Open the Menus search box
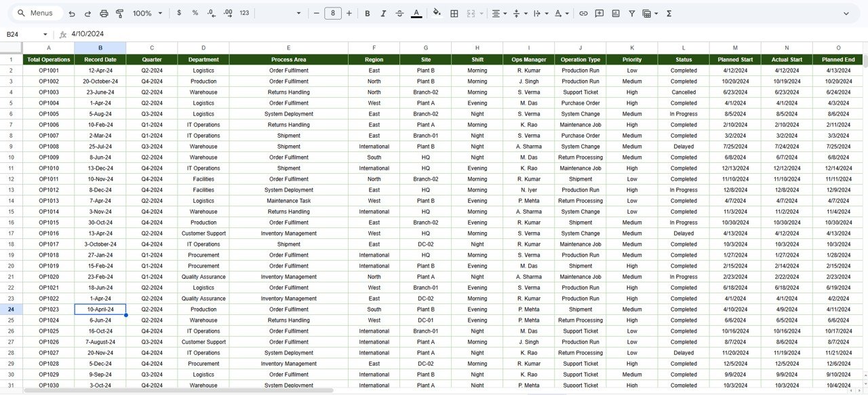This screenshot has height=395, width=868. (35, 12)
